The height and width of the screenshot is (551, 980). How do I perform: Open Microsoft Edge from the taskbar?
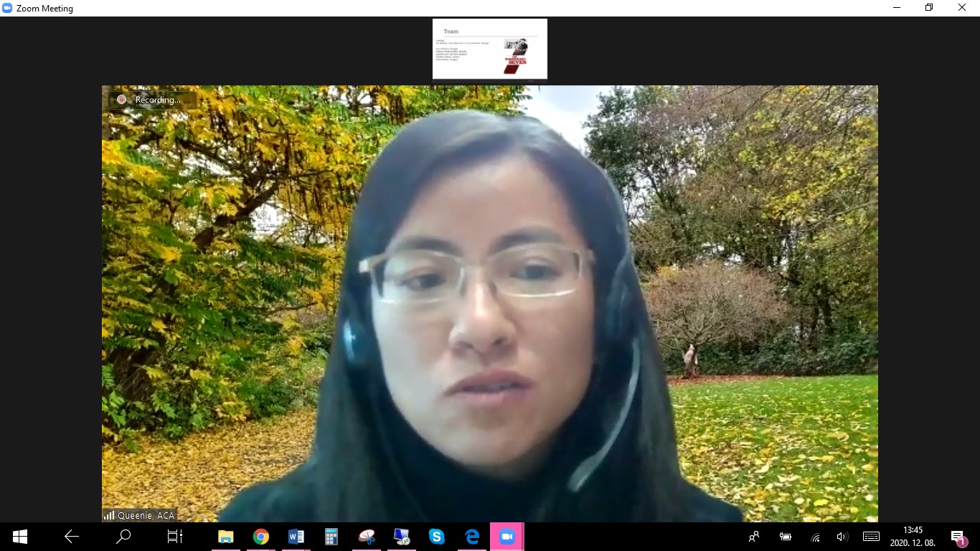tap(471, 537)
